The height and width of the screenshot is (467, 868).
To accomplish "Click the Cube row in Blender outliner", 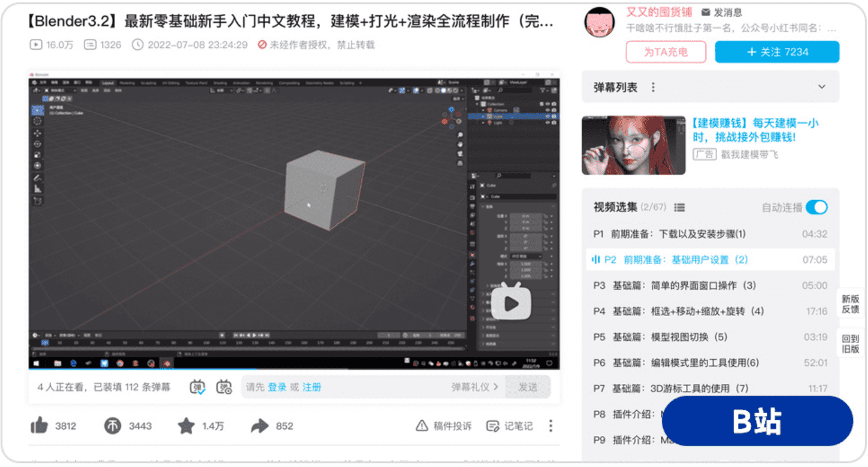I will coord(513,116).
